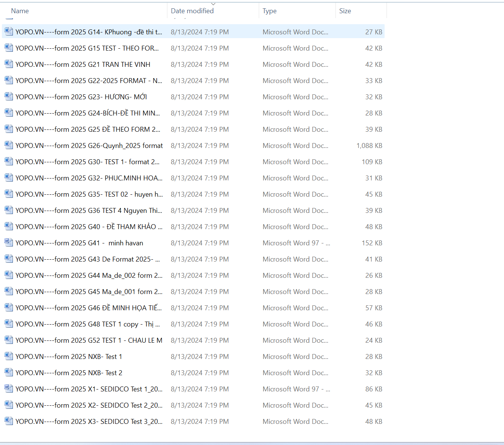Click Word icon of G22-2025 FORMAT file

click(9, 80)
